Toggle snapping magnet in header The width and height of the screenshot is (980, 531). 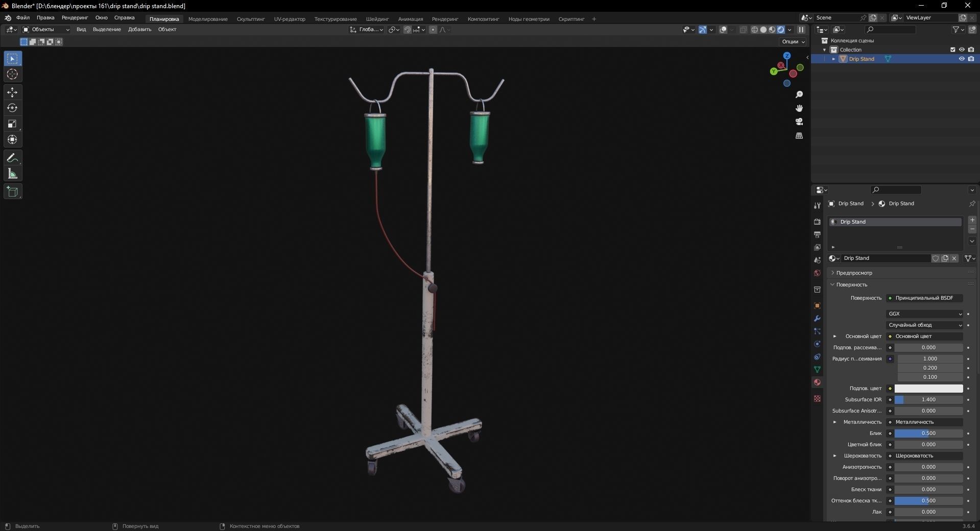tap(408, 30)
